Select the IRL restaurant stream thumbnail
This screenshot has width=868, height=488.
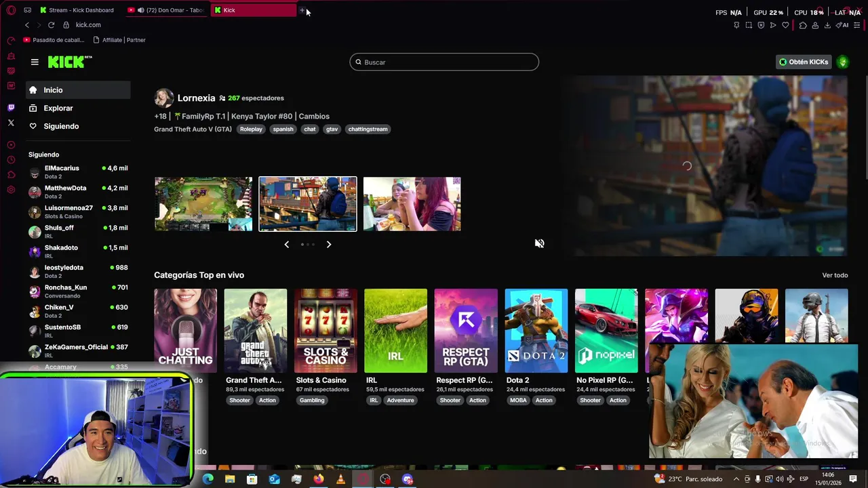412,204
